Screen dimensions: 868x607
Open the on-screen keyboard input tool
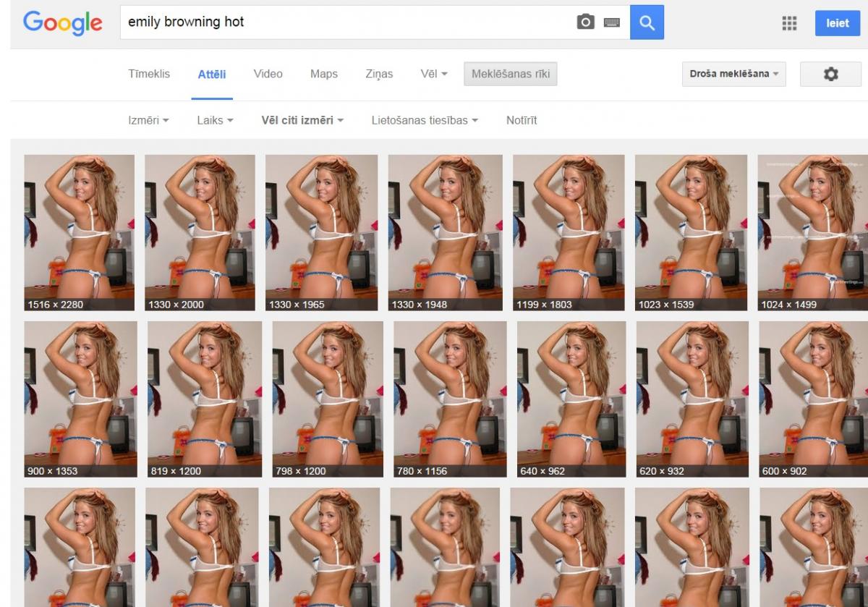[612, 22]
